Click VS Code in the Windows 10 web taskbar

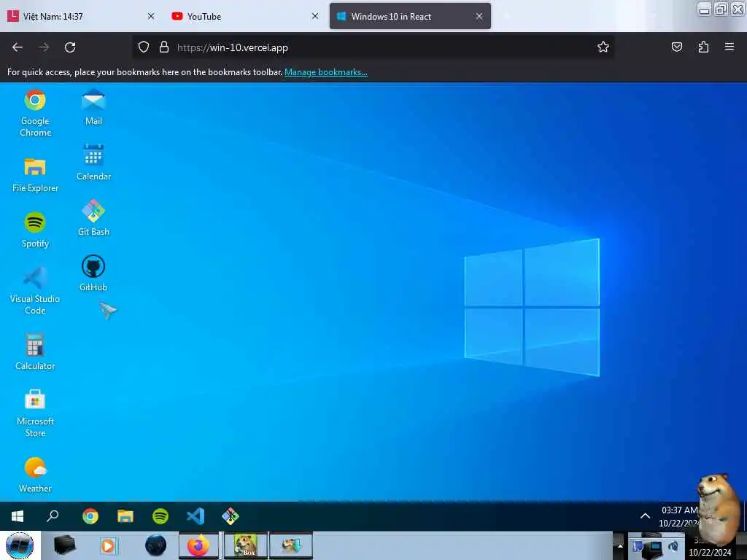[x=196, y=516]
